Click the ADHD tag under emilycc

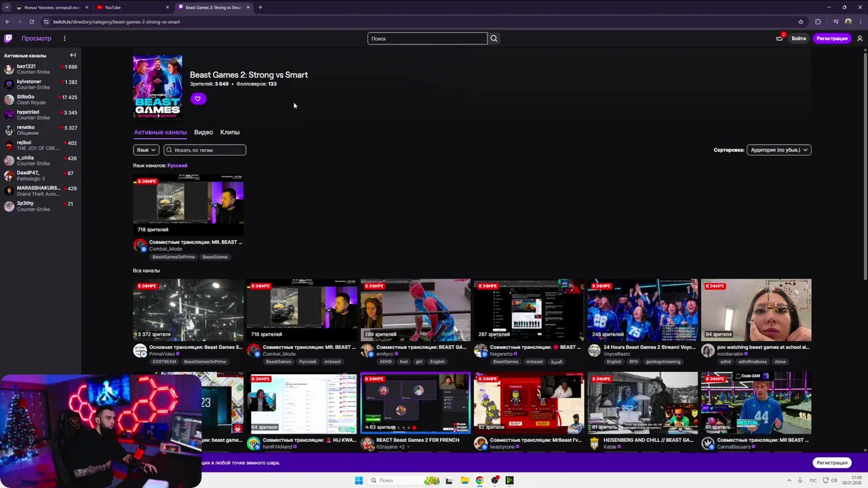coord(386,361)
